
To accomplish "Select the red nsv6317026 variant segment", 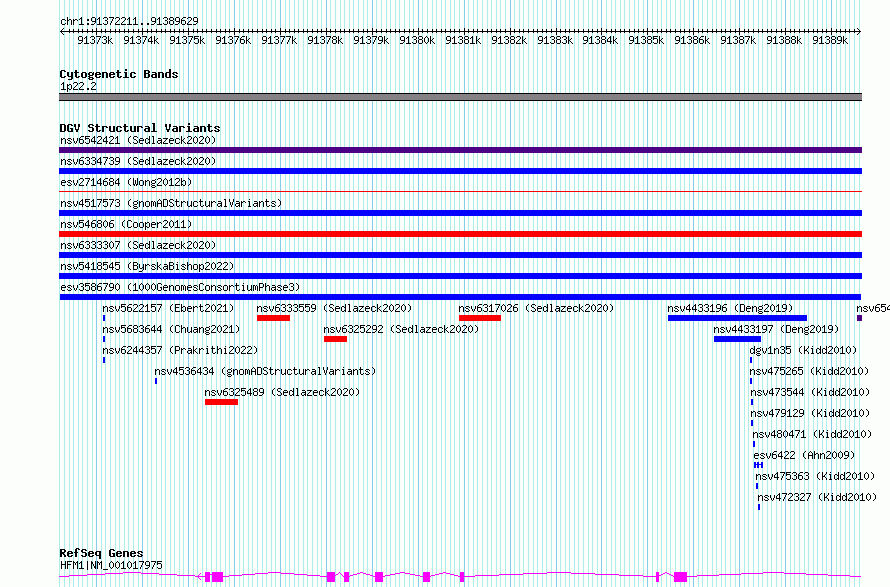I will pos(479,318).
